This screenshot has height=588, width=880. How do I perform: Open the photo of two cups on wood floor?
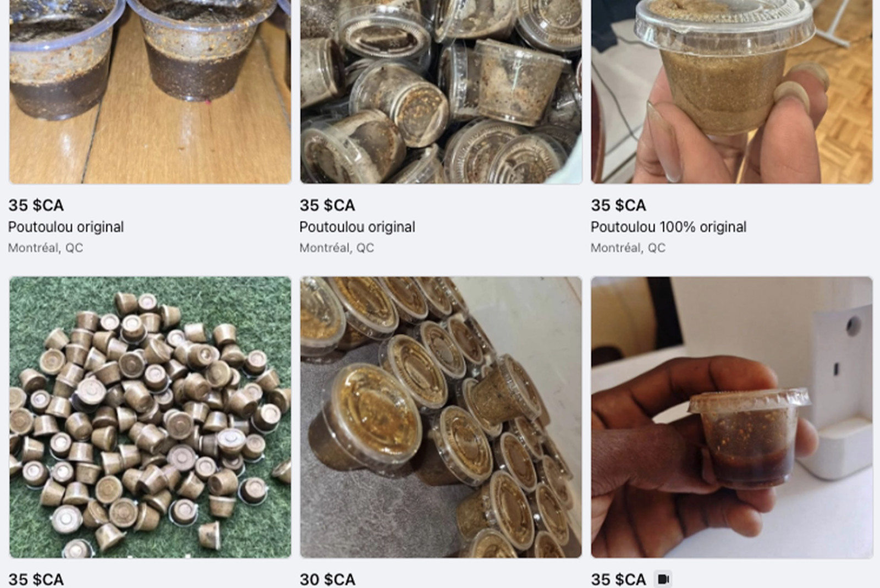(150, 92)
